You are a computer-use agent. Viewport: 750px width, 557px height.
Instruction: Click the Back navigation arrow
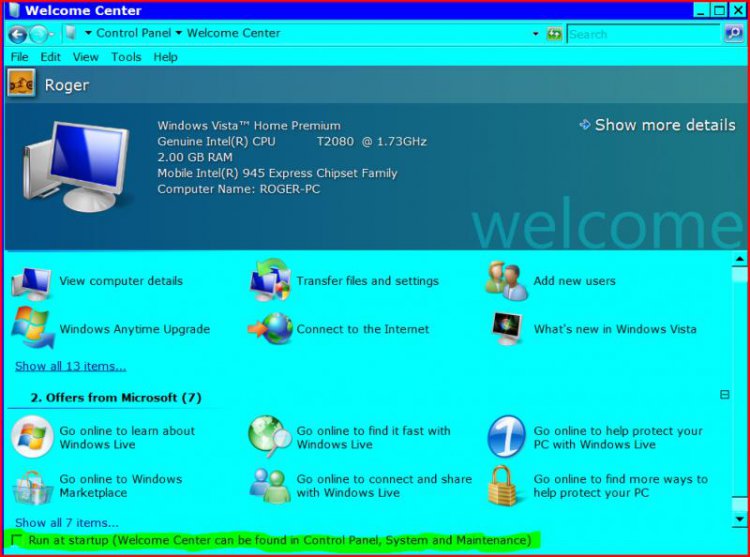[17, 34]
